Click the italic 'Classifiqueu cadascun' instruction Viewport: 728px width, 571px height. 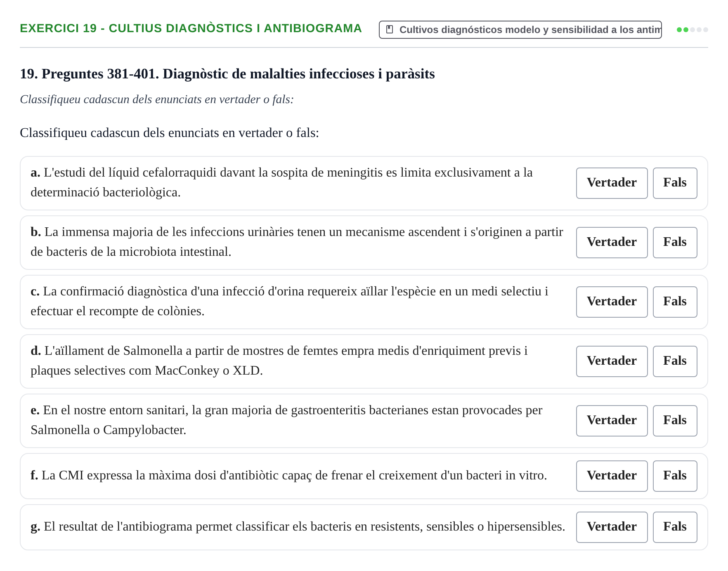click(x=157, y=99)
